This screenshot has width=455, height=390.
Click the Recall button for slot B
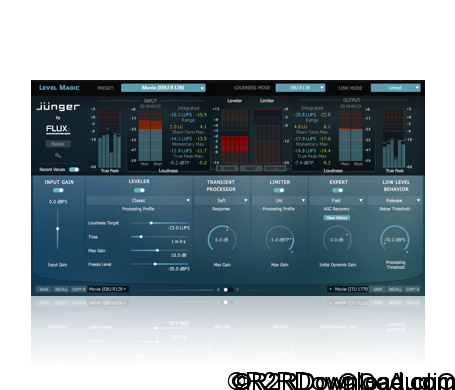(x=395, y=289)
